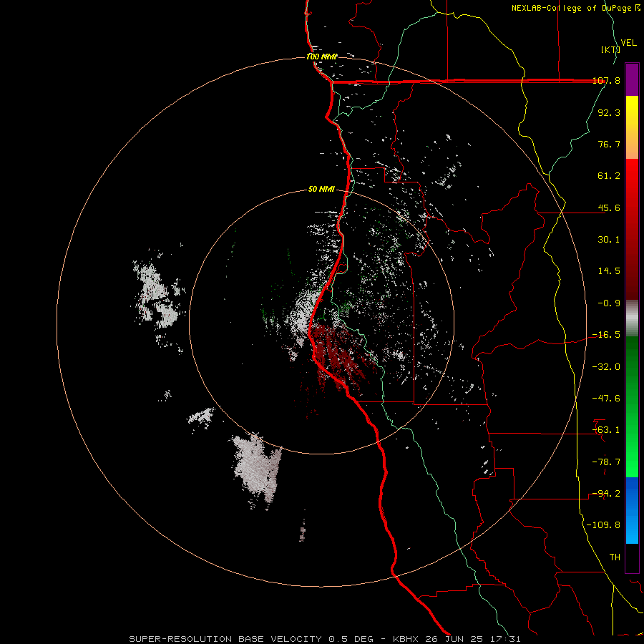Screen dimensions: 644x644
Task: Click the purple segment of the color bar
Action: pos(632,79)
